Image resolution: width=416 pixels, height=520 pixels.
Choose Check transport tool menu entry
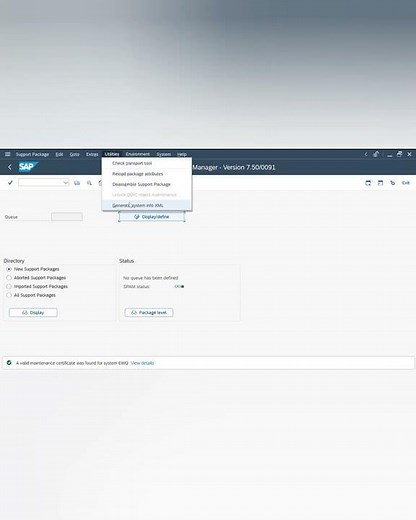[x=147, y=163]
